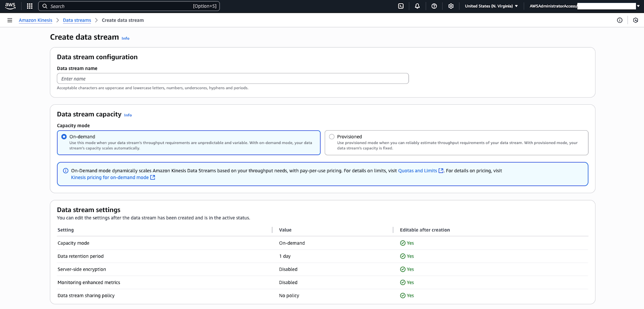Open Kinesis pricing for on-demand mode link

coord(110,177)
